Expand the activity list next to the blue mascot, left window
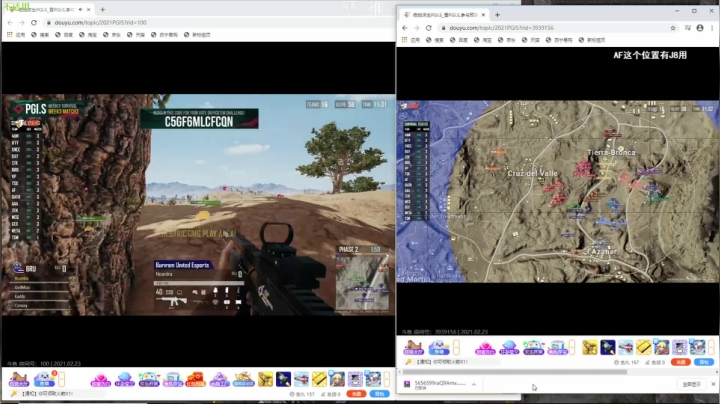Viewport: 720px width, 404px height. coord(62,379)
